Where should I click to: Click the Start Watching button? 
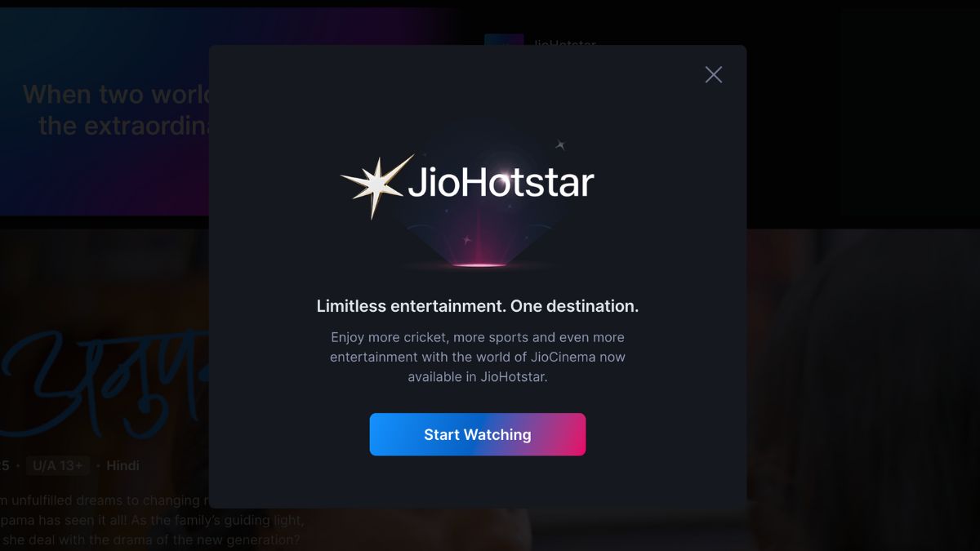478,434
